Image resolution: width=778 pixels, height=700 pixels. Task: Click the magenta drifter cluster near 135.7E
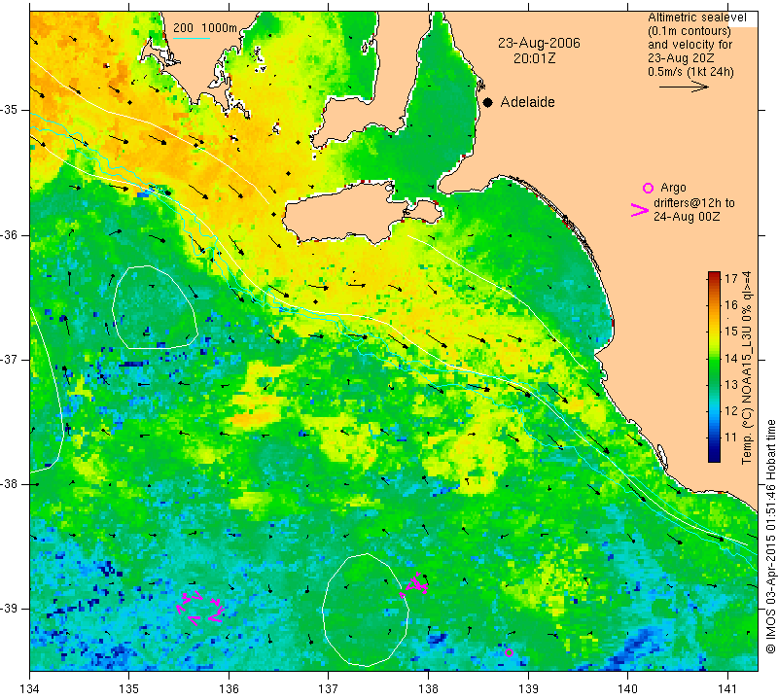pos(200,607)
